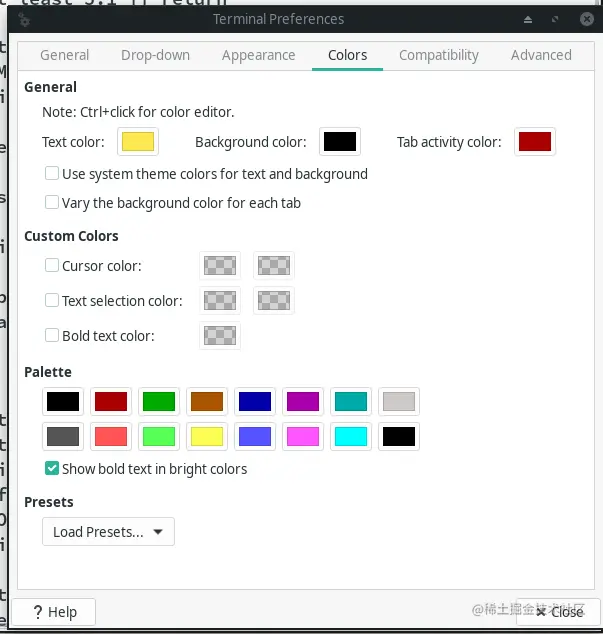Select the Colors tab
The height and width of the screenshot is (634, 603).
pos(347,55)
